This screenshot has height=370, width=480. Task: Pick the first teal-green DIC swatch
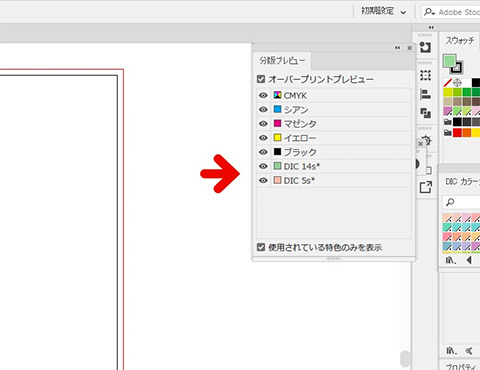tap(448, 228)
